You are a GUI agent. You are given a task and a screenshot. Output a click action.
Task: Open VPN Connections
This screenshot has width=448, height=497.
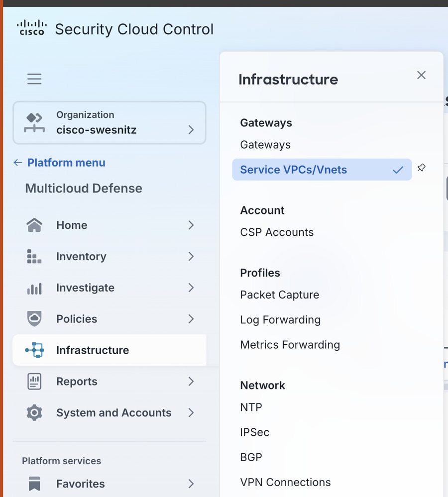tap(285, 482)
